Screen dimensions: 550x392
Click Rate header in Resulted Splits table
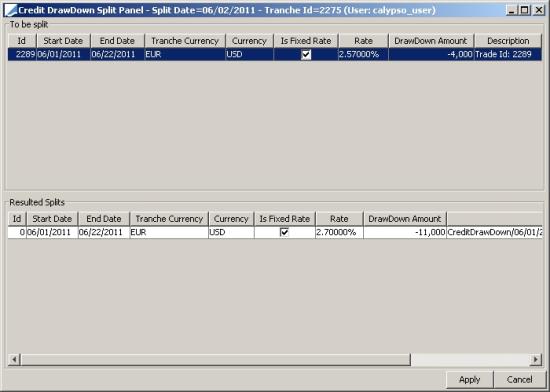pyautogui.click(x=339, y=219)
